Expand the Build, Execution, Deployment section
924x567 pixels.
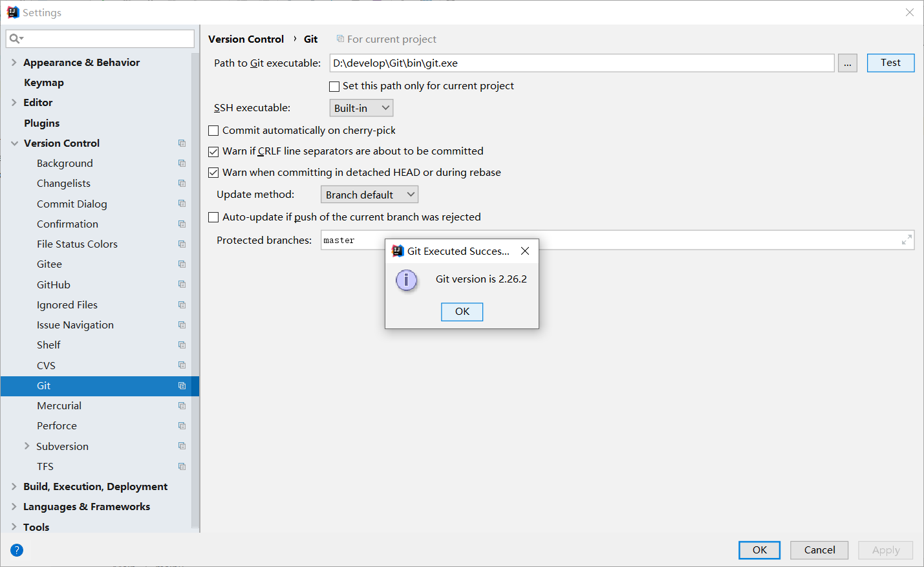click(14, 486)
